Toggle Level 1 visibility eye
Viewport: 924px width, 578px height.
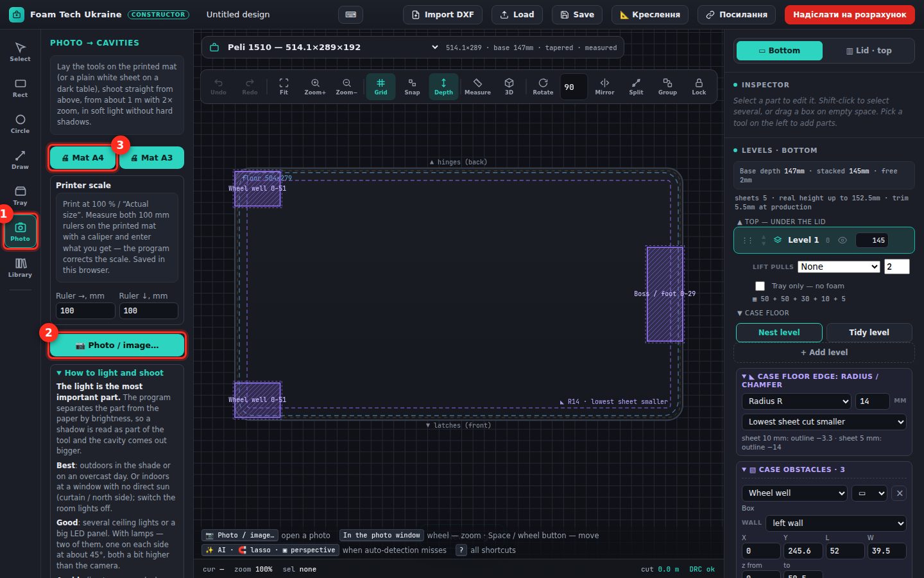[843, 240]
